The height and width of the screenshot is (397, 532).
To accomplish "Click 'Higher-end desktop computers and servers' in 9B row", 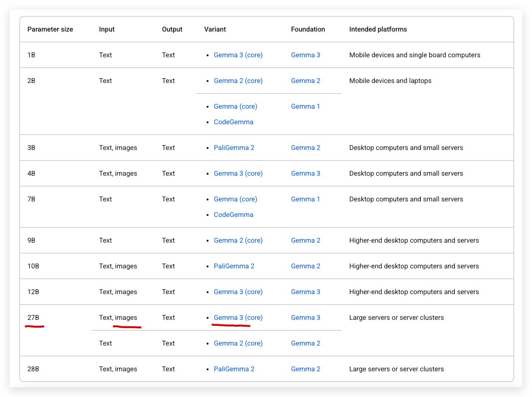I will click(414, 240).
